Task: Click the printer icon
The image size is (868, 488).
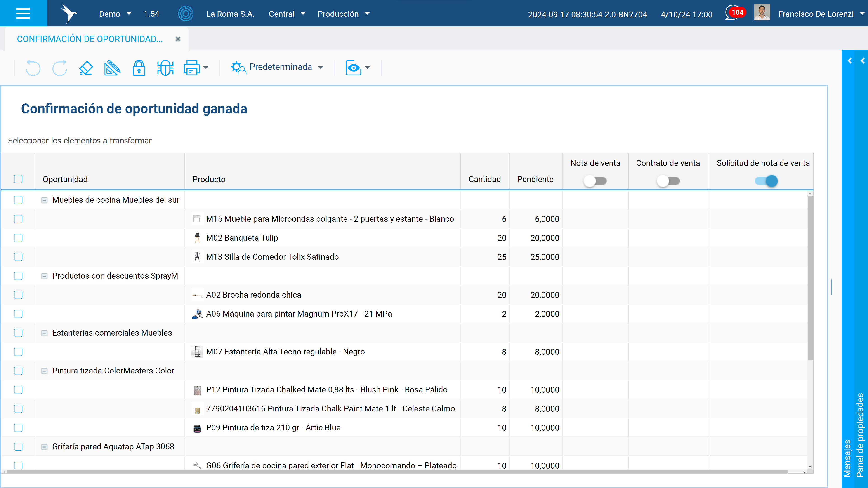Action: click(x=192, y=68)
